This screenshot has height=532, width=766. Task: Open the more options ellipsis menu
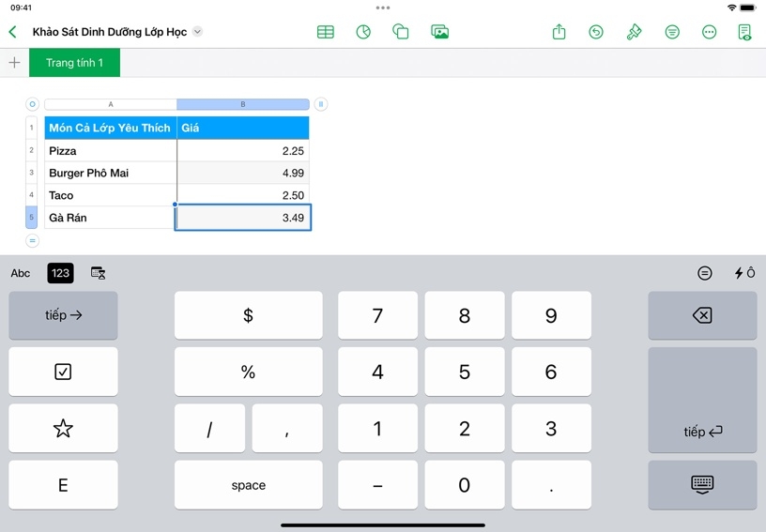[710, 32]
